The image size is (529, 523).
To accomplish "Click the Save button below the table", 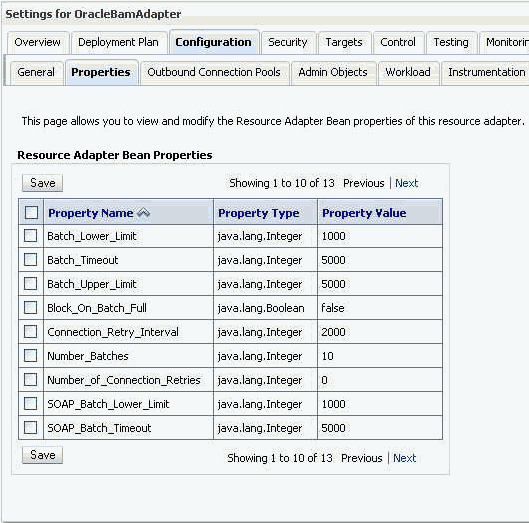I will pyautogui.click(x=43, y=455).
